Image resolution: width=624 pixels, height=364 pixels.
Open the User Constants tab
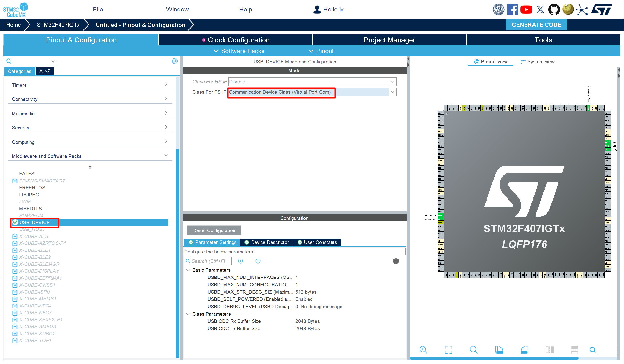point(317,242)
